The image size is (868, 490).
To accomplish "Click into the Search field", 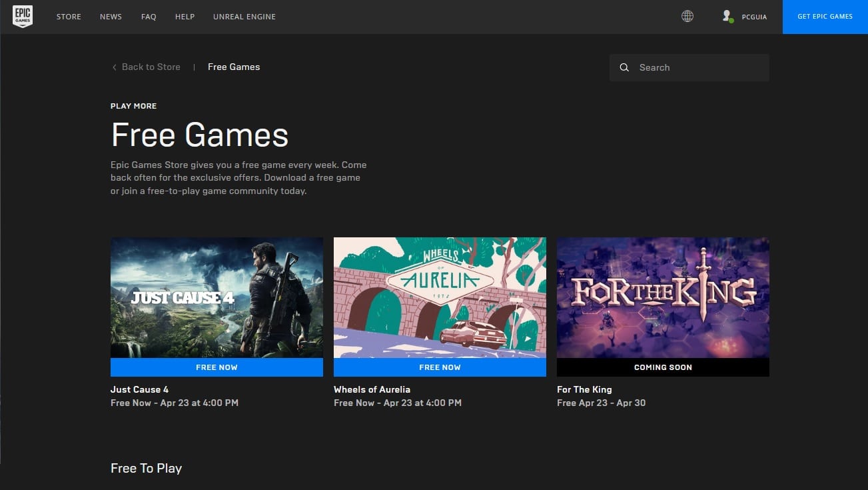I will (x=689, y=67).
